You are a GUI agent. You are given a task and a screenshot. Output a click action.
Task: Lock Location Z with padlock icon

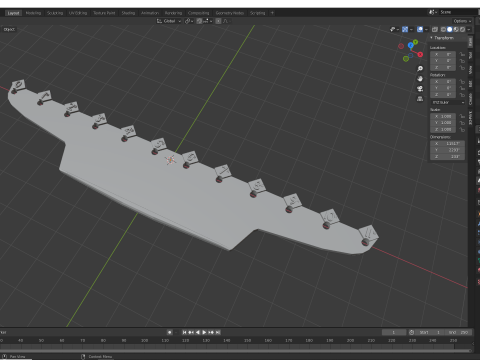pos(462,67)
